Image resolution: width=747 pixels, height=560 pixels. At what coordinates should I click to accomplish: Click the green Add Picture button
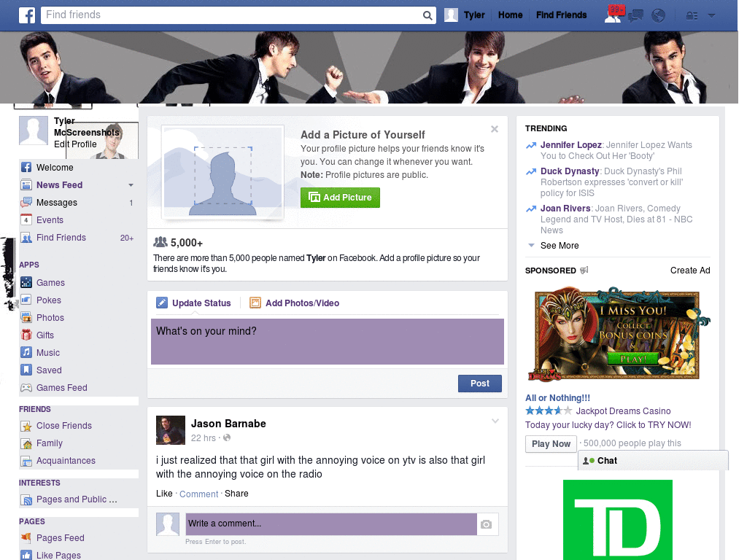340,197
